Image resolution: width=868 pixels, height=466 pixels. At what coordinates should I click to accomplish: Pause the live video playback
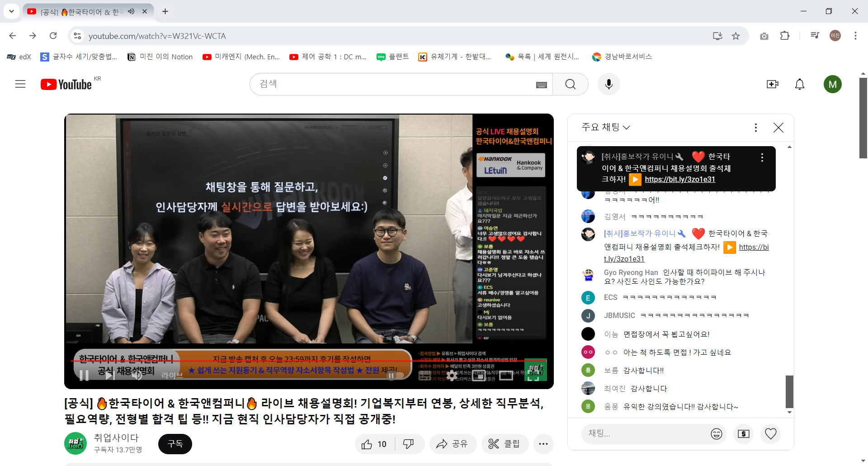click(84, 376)
